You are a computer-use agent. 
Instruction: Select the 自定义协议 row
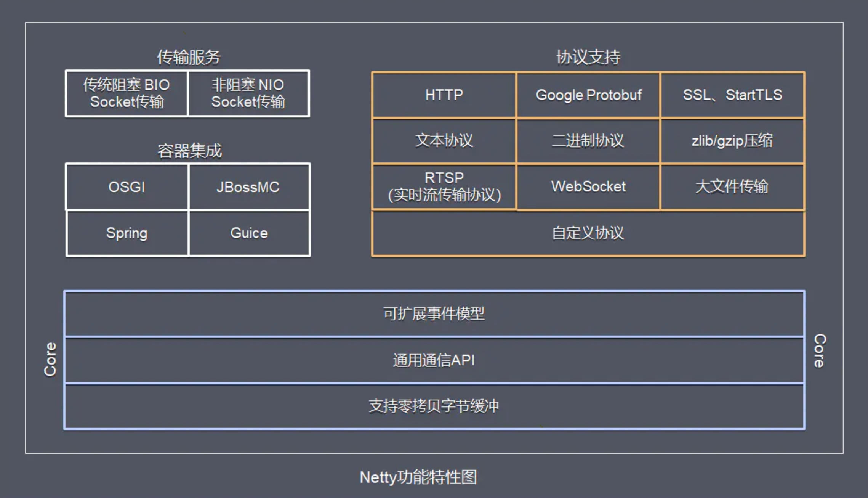click(588, 233)
